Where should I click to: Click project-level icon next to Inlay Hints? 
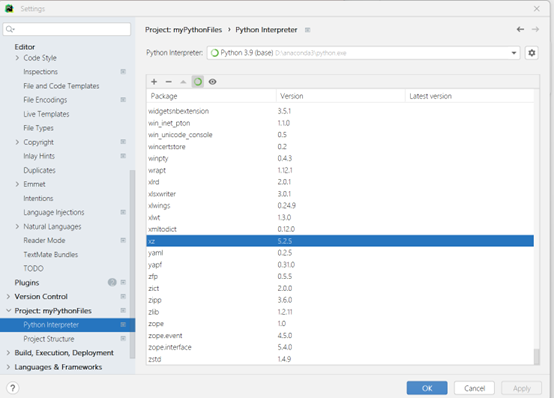click(123, 156)
